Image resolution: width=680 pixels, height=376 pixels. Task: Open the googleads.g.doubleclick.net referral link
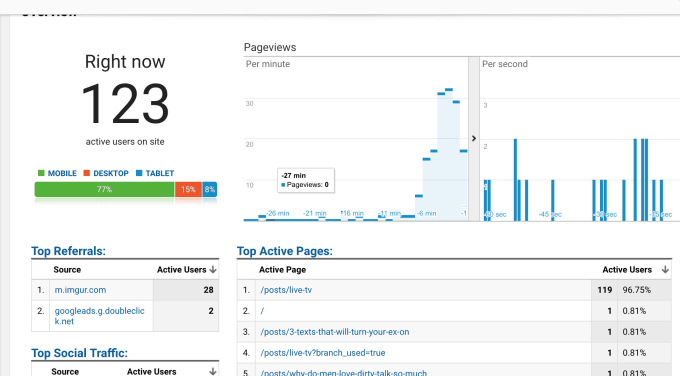coord(99,316)
